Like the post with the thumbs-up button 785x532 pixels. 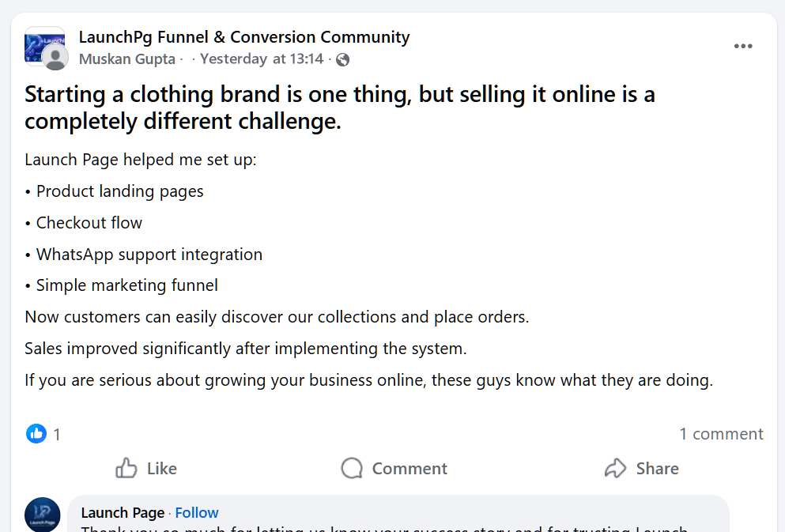[x=146, y=469]
